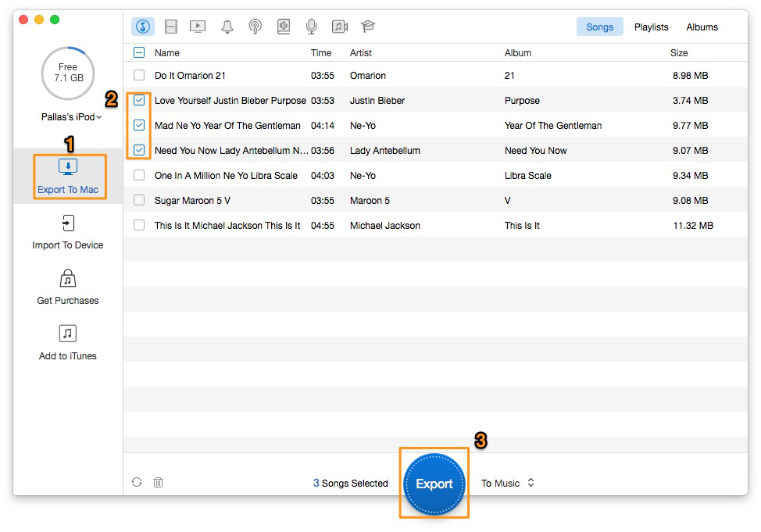Sort by the Artist column header
Viewport: 761px width, 532px height.
[361, 53]
